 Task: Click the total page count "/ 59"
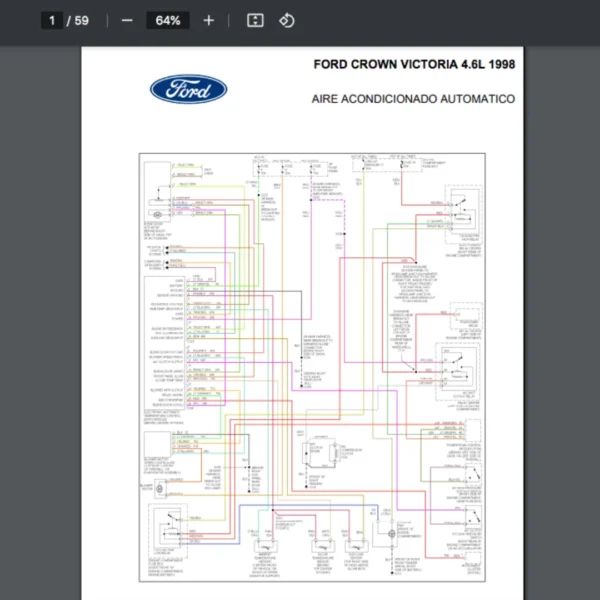(x=79, y=20)
